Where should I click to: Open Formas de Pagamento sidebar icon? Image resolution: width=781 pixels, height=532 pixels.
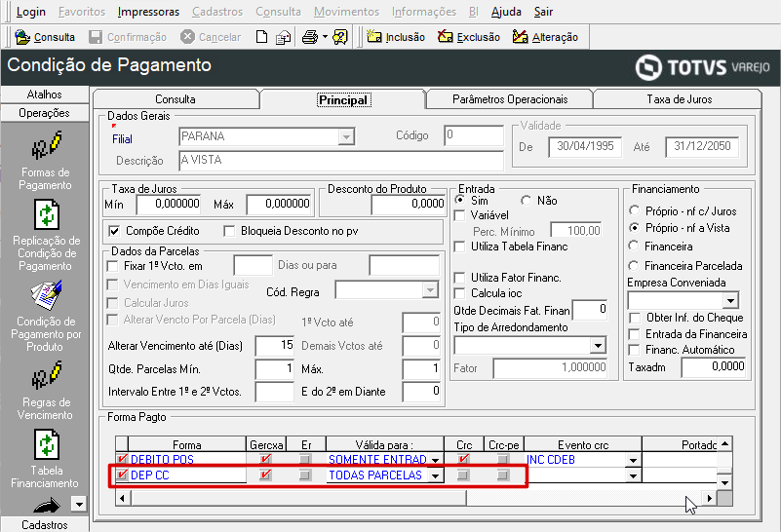(47, 145)
